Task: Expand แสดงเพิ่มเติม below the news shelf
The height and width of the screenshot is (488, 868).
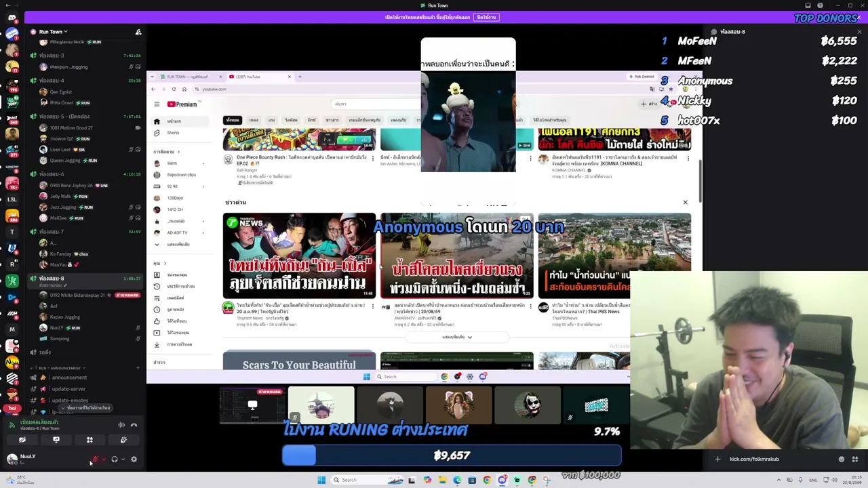Action: click(457, 337)
